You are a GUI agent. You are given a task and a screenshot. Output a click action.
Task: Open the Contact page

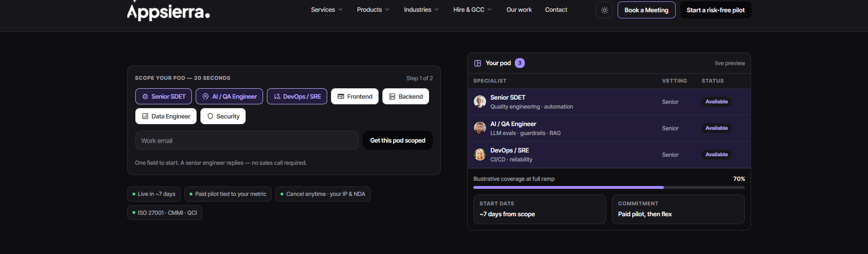(556, 10)
